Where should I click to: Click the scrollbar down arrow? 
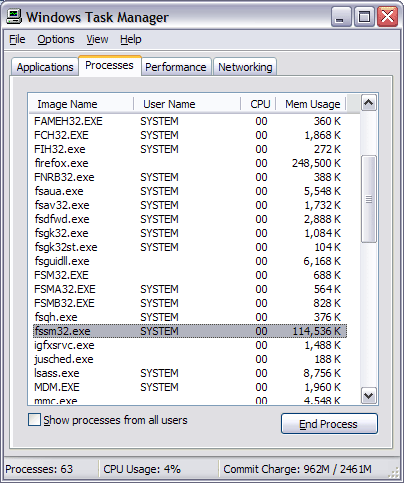[368, 396]
